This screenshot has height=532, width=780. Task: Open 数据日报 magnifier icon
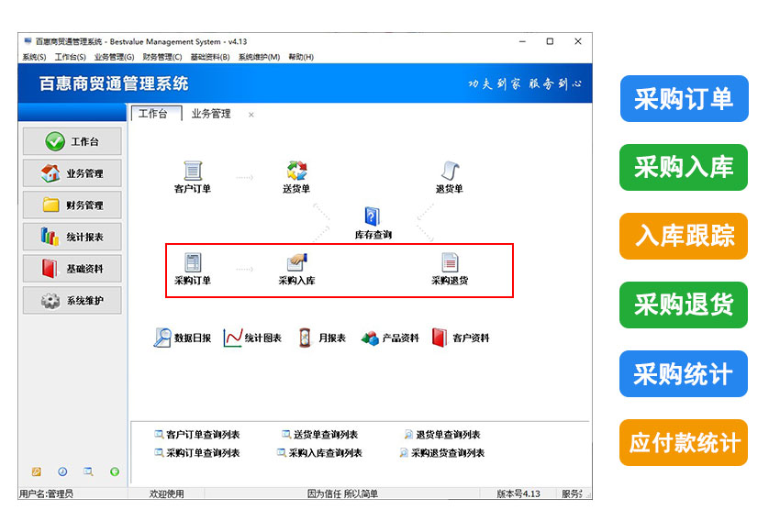[x=162, y=338]
